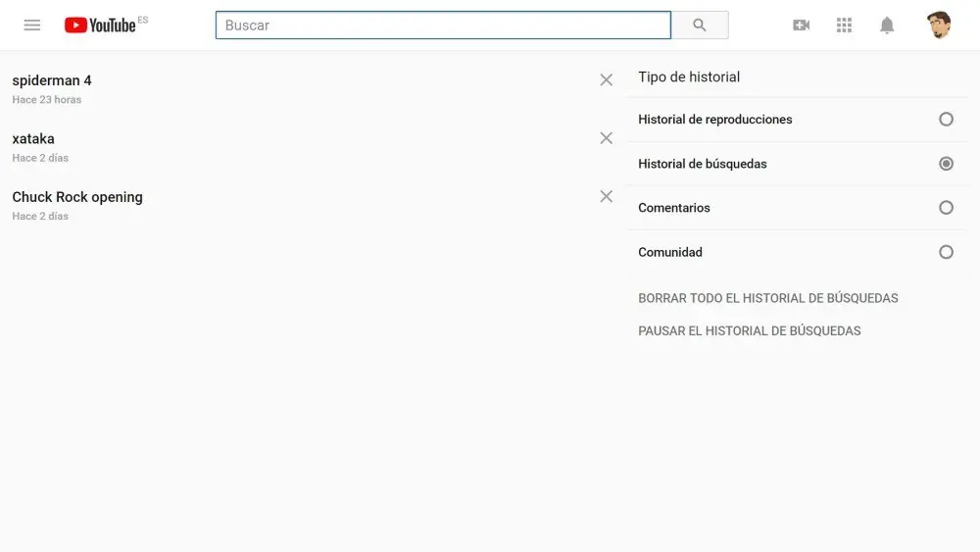The image size is (980, 552).
Task: Open the 'spiderman 4' search query
Action: 52,80
